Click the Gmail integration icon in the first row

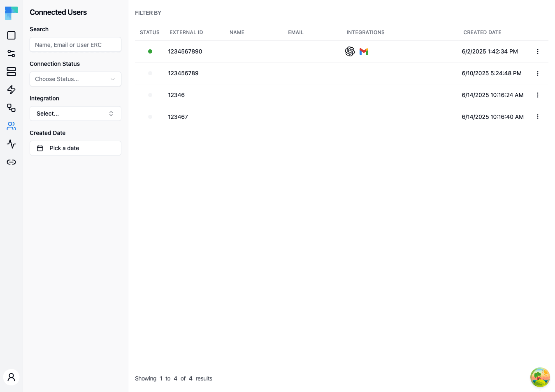coord(364,51)
